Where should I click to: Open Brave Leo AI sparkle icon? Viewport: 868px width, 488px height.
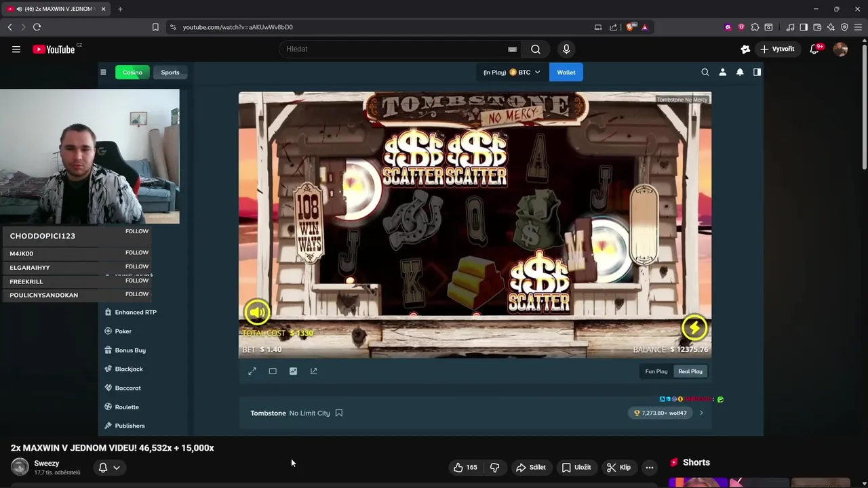tap(831, 27)
